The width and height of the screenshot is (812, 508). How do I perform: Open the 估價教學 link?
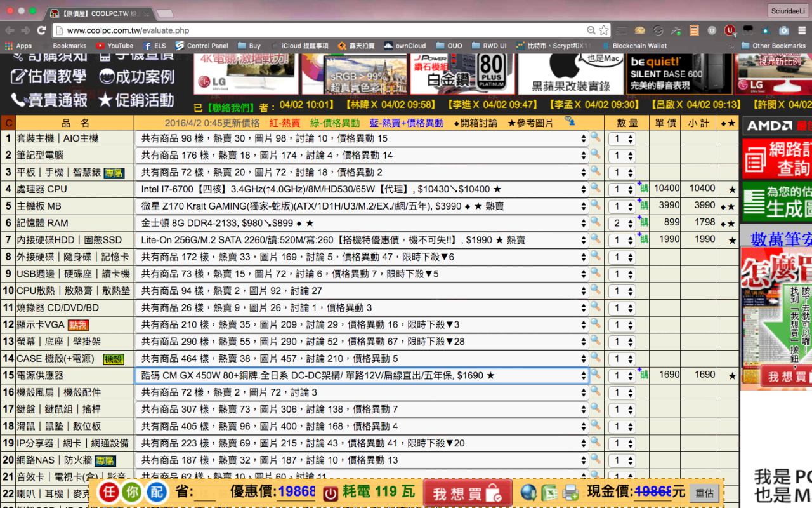[x=48, y=77]
